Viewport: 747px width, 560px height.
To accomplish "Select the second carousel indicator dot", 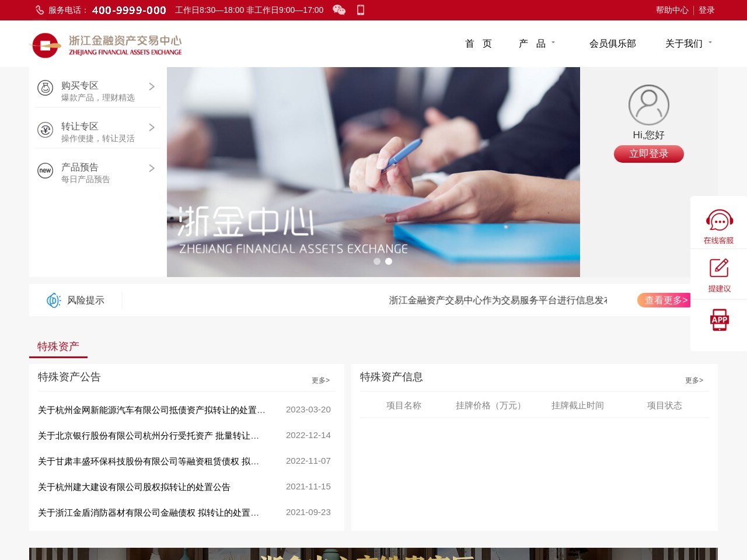I will point(388,261).
